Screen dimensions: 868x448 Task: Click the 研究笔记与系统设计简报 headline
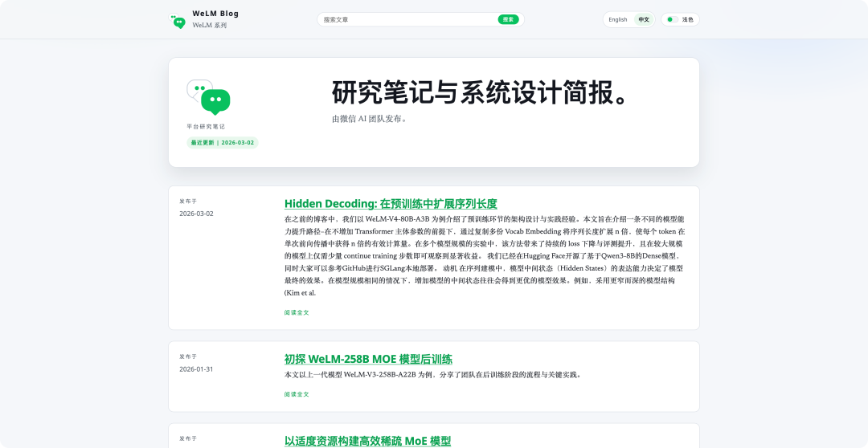click(x=481, y=92)
